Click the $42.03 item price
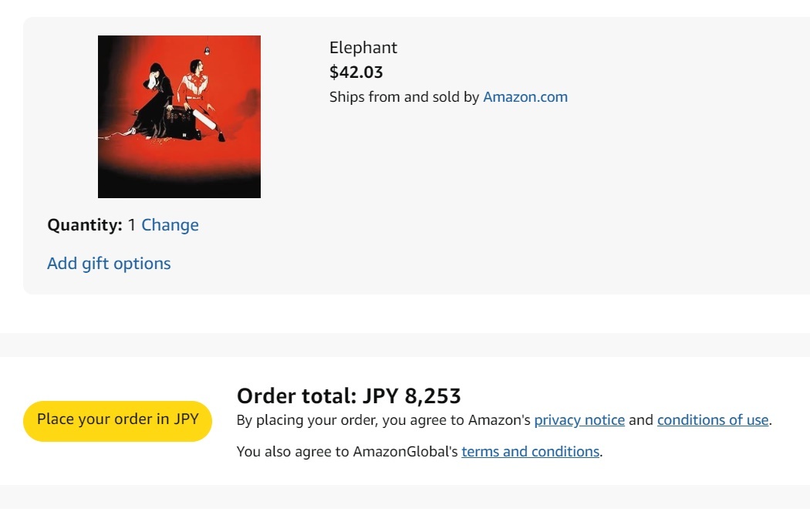 (x=356, y=72)
